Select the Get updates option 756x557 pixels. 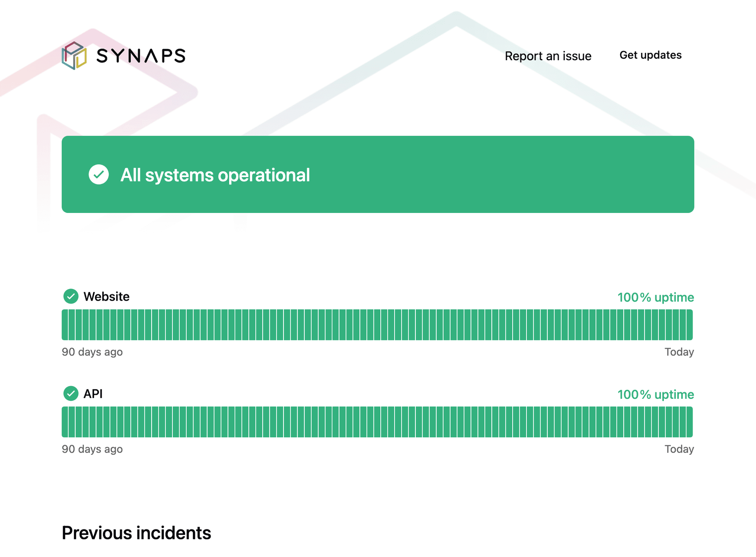click(650, 55)
